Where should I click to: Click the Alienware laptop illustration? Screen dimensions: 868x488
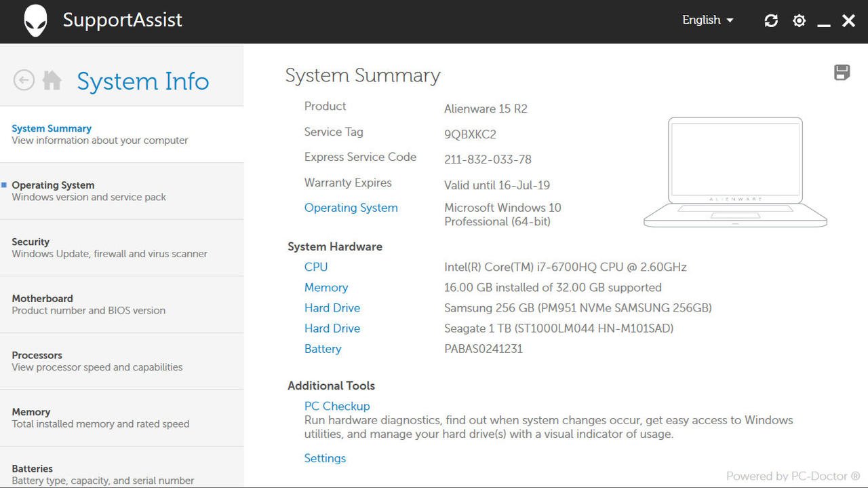(x=735, y=172)
